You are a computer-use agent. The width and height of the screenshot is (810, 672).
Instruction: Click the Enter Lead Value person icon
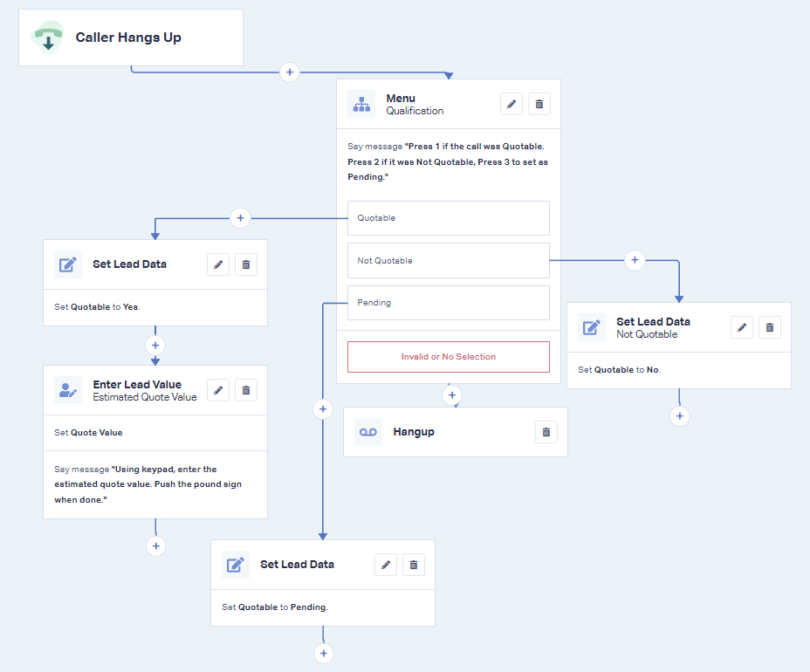(68, 390)
